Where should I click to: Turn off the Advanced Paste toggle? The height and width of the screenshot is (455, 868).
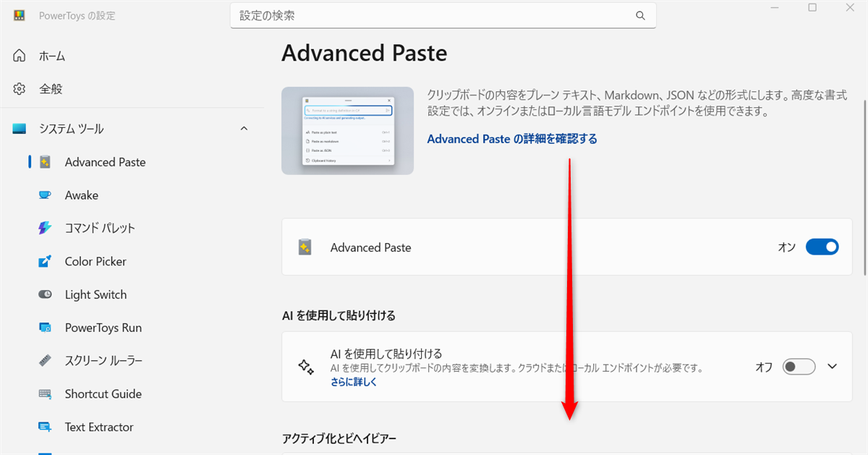[x=822, y=247]
